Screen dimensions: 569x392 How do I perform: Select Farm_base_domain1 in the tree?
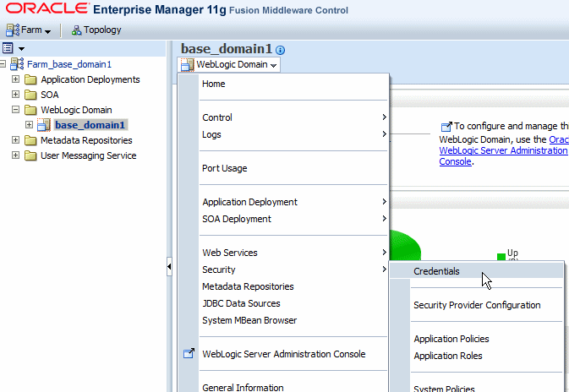click(69, 64)
